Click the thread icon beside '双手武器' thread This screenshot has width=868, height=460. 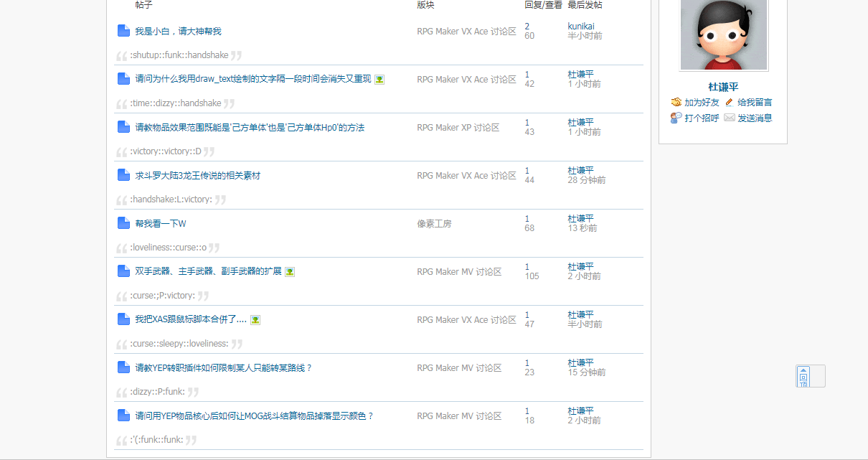click(x=123, y=271)
